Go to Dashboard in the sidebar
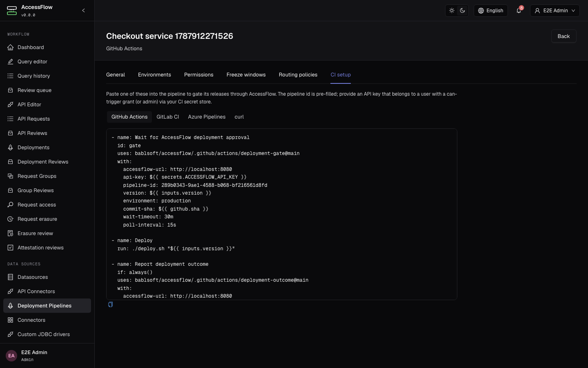 47,47
